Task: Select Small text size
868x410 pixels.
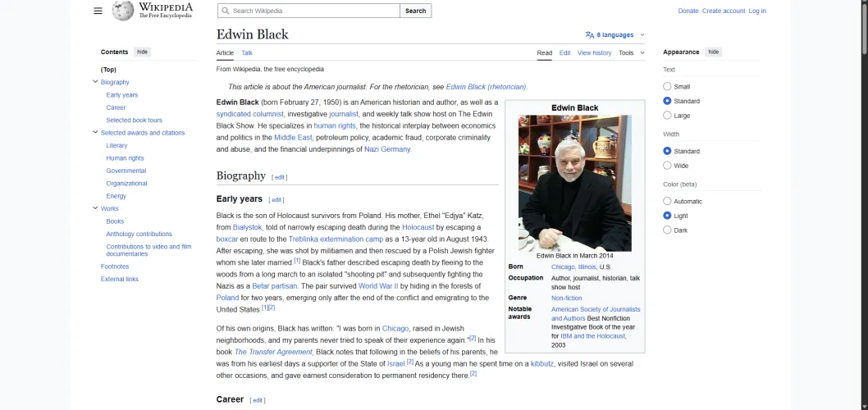Action: pos(667,86)
